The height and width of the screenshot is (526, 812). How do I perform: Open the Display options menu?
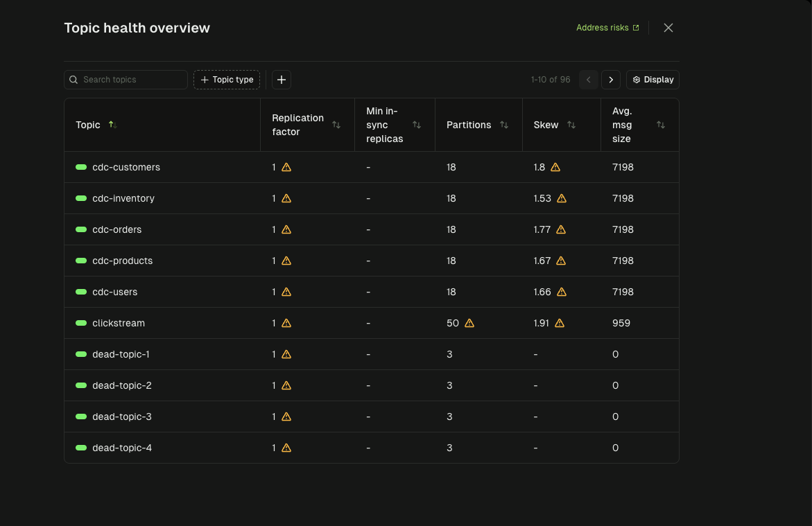653,80
